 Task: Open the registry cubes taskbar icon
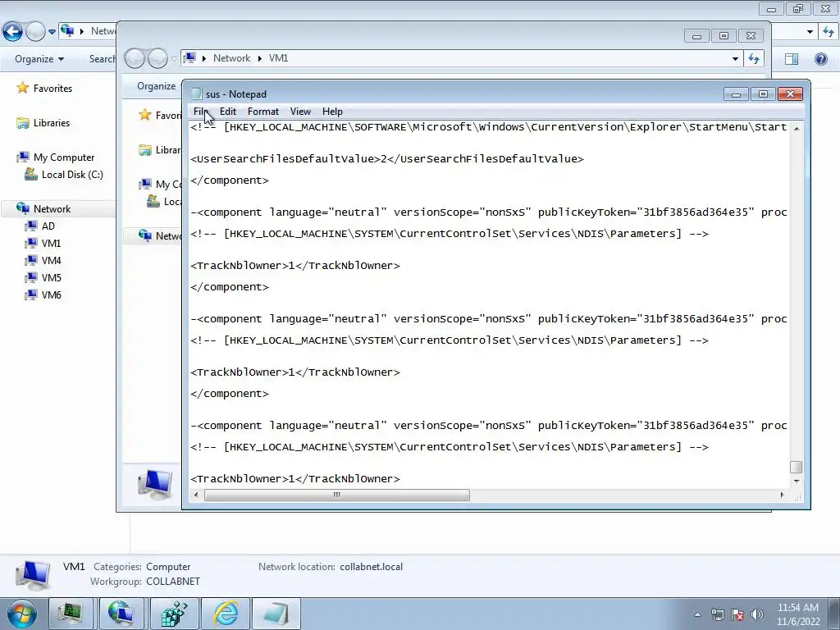tap(174, 614)
